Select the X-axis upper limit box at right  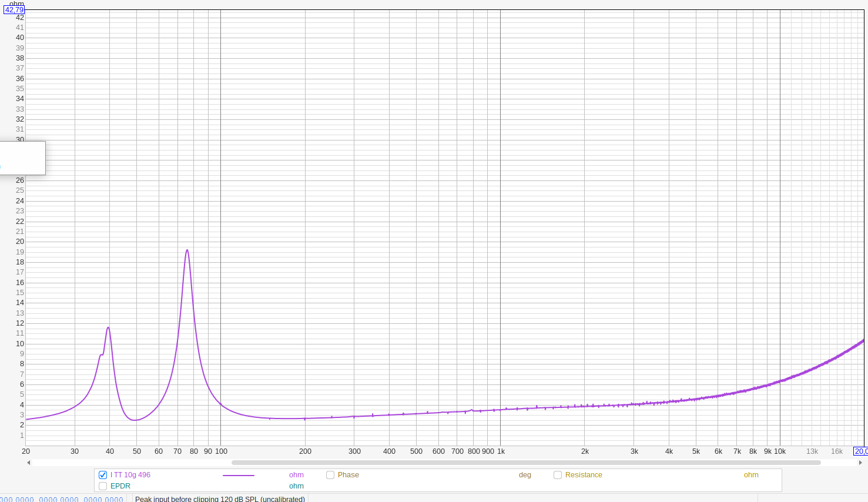tap(860, 451)
